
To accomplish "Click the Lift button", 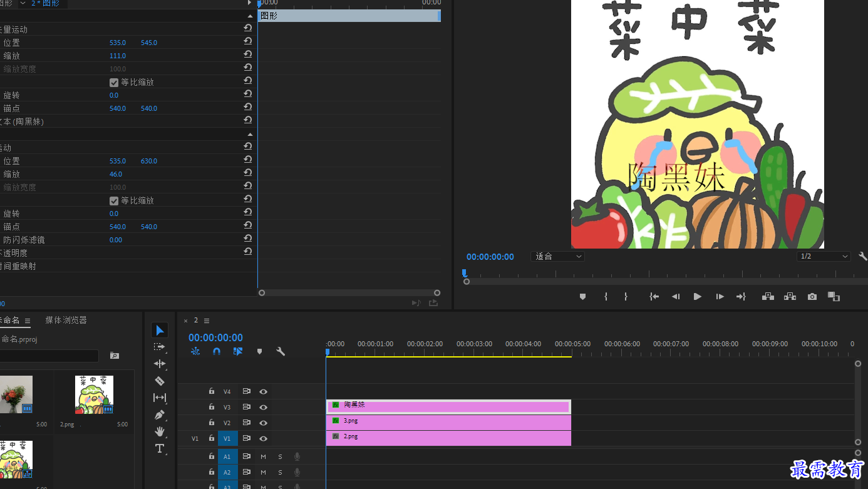I will (x=768, y=297).
